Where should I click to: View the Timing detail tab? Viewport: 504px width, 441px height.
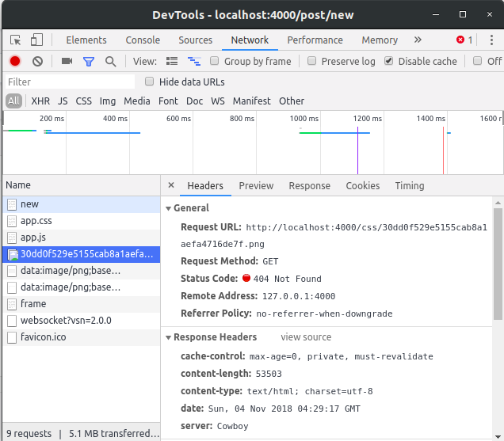(410, 185)
